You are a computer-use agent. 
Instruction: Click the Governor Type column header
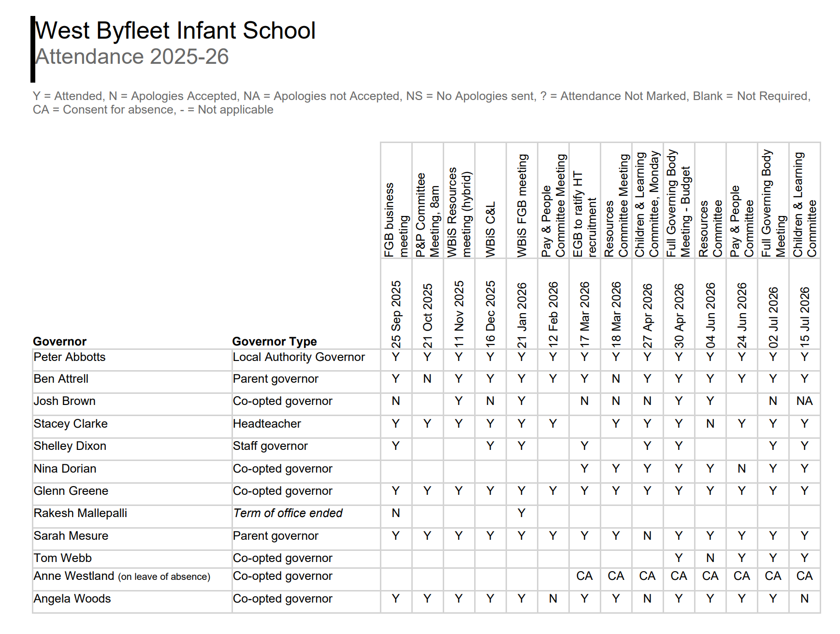coord(275,342)
